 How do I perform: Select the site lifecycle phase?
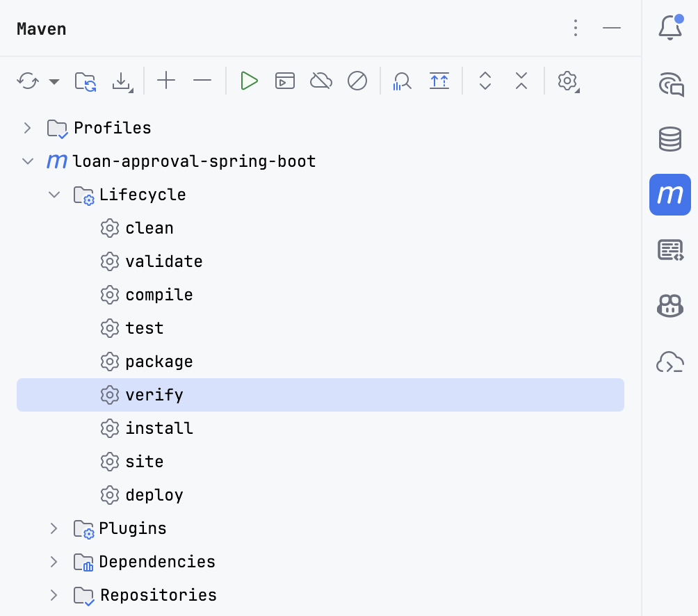tap(320, 462)
